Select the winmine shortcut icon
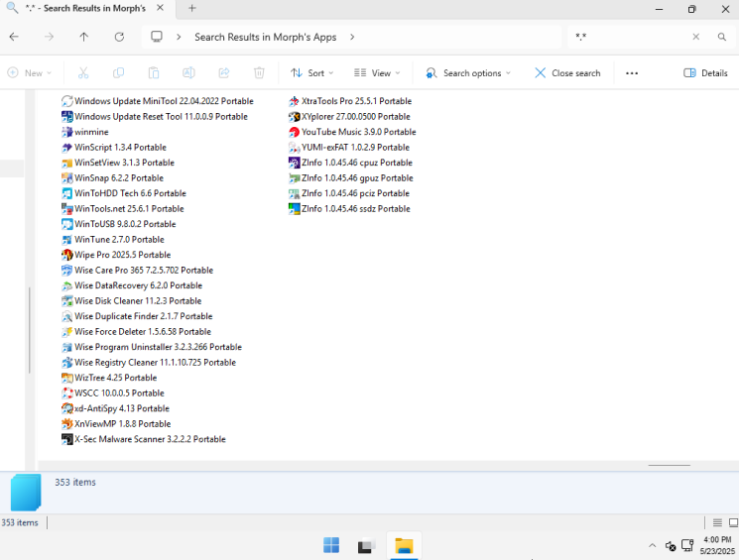739x560 pixels. coord(66,132)
